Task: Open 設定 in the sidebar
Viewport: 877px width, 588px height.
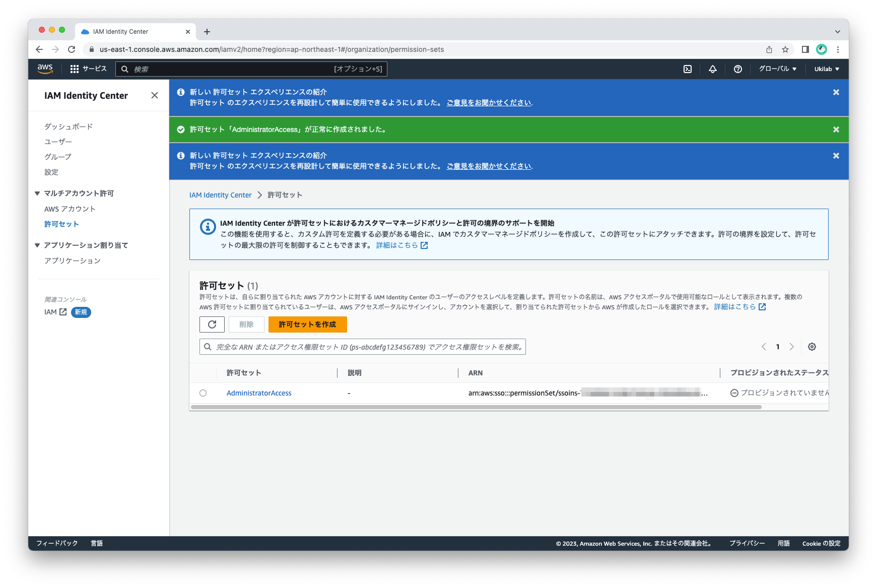Action: (x=51, y=172)
